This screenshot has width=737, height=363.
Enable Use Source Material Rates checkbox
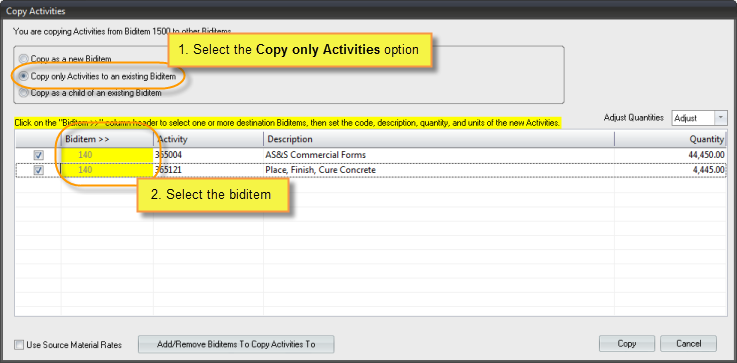(19, 345)
